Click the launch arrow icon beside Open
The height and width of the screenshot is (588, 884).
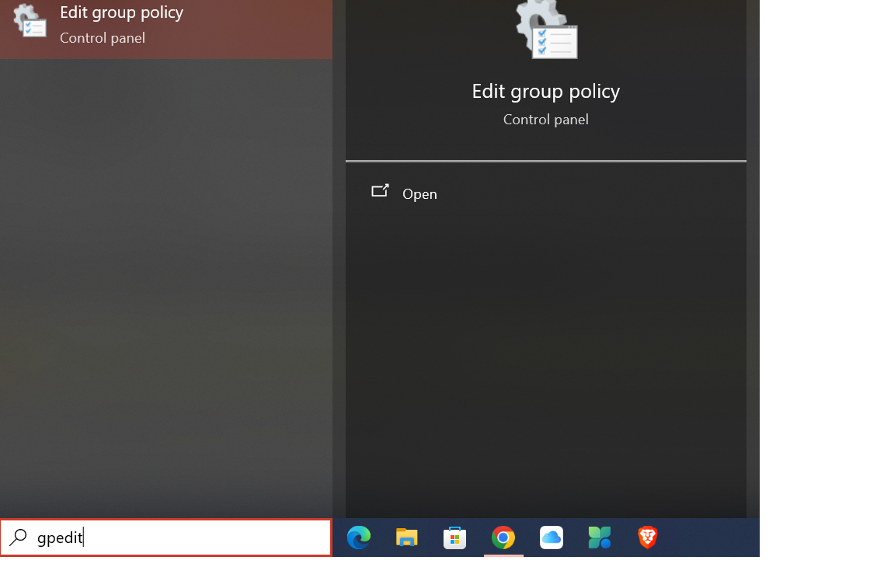coord(380,191)
